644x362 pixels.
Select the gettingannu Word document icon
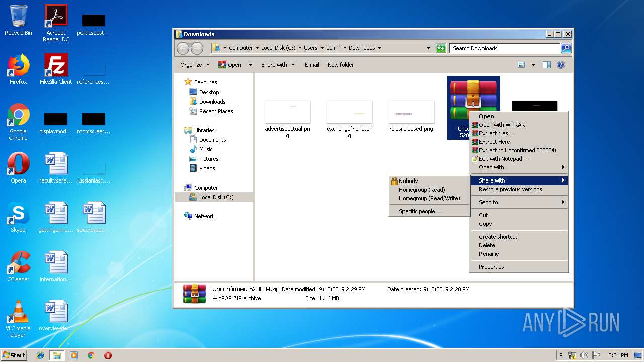pos(56,217)
